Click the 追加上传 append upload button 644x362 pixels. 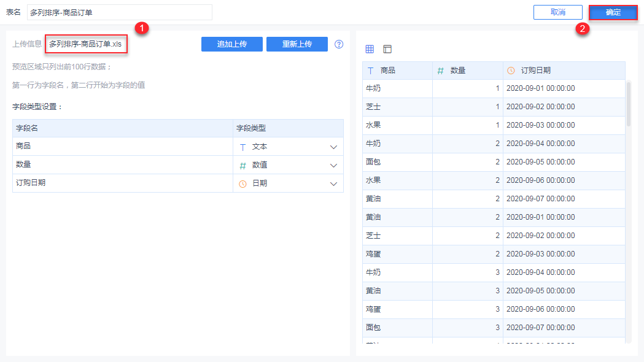(x=232, y=44)
